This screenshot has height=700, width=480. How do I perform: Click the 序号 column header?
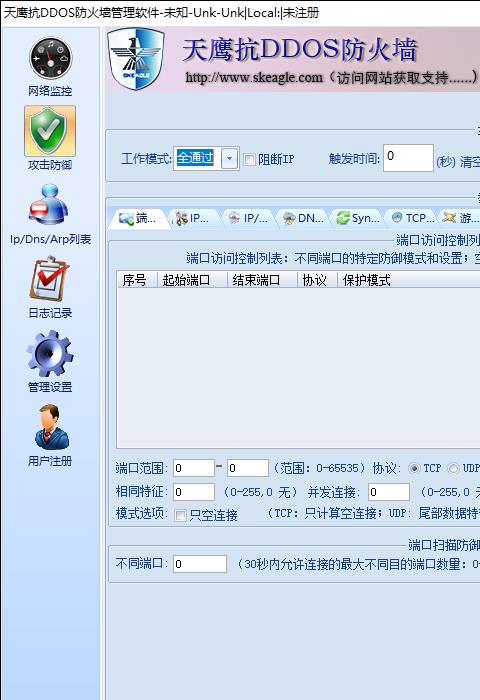tap(137, 280)
